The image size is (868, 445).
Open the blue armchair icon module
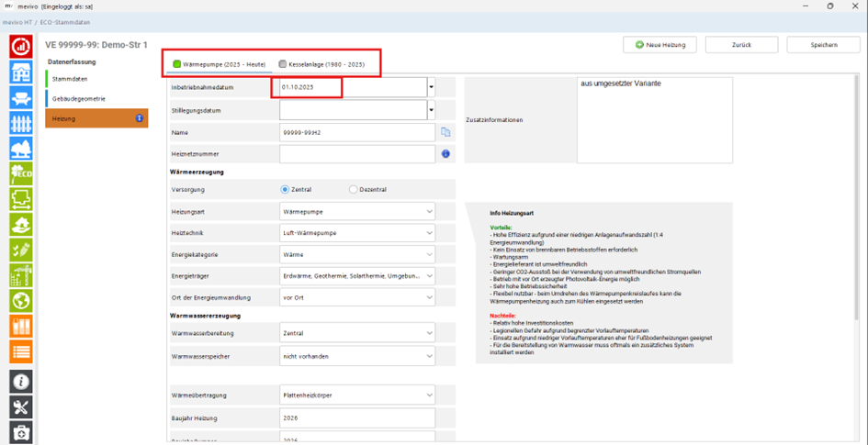[21, 97]
